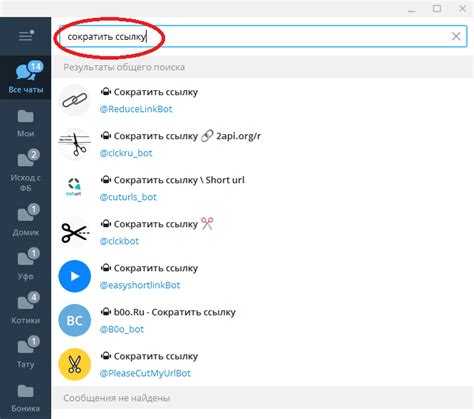Click the blue play avatar of easyshortlinkBot
The image size is (474, 419).
point(75,276)
